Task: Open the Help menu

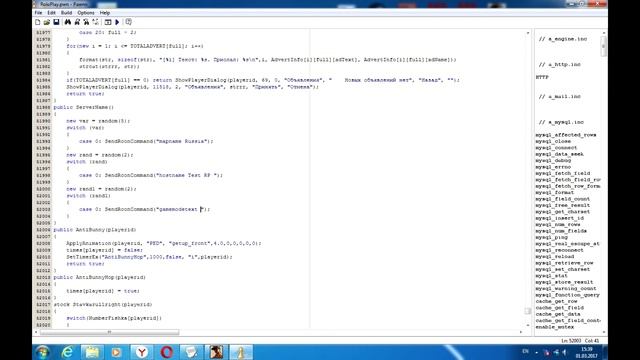Action: pyautogui.click(x=105, y=13)
